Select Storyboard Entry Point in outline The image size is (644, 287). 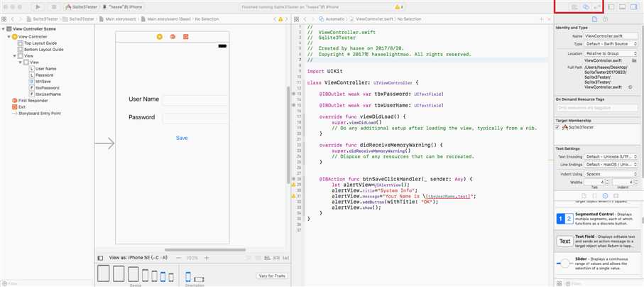click(x=35, y=113)
